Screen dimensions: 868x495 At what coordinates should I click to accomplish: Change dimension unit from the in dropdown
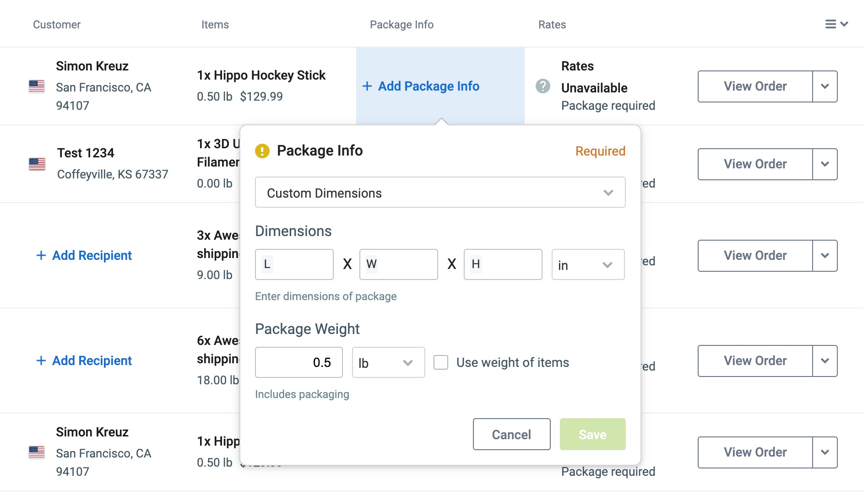(x=588, y=265)
